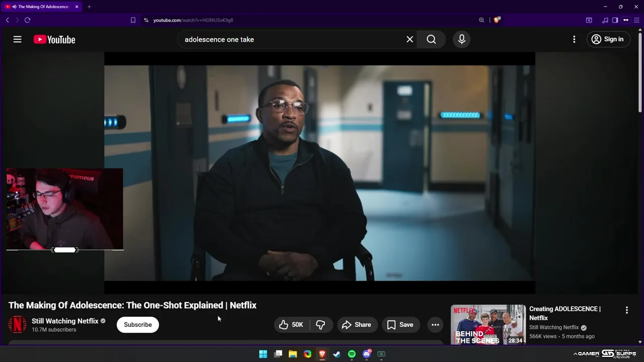The image size is (644, 362).
Task: Open more actions below the video
Action: point(435,325)
